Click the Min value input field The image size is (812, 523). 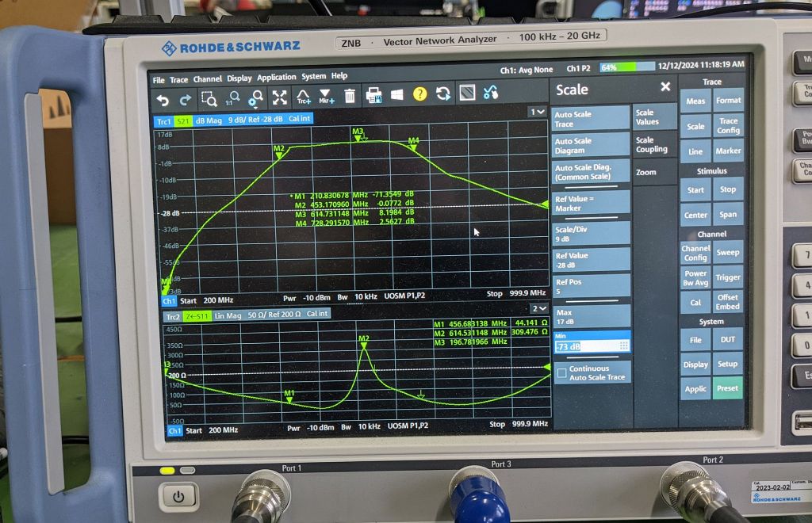point(585,346)
